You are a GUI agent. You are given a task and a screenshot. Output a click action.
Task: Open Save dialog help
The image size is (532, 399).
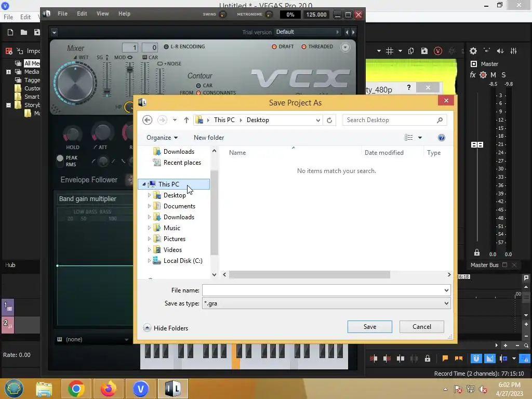[x=442, y=138]
